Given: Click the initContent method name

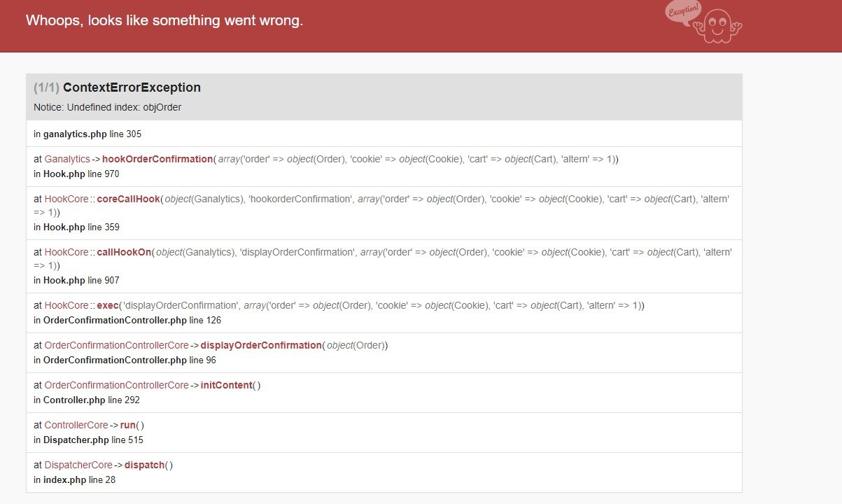Looking at the screenshot, I should [x=225, y=385].
